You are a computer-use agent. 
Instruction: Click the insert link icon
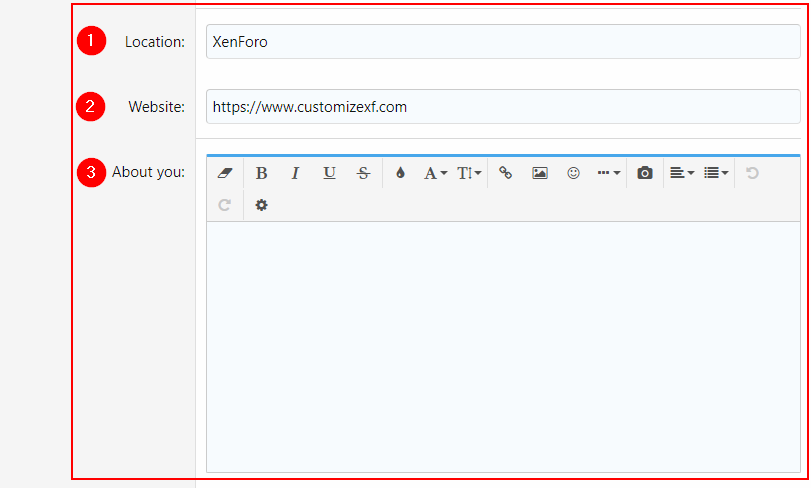pyautogui.click(x=506, y=173)
